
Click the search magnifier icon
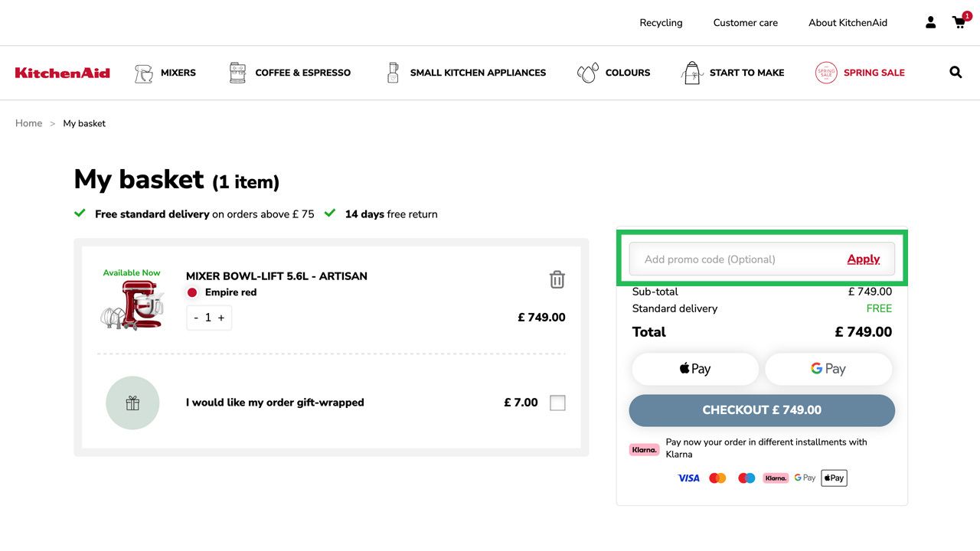point(955,72)
